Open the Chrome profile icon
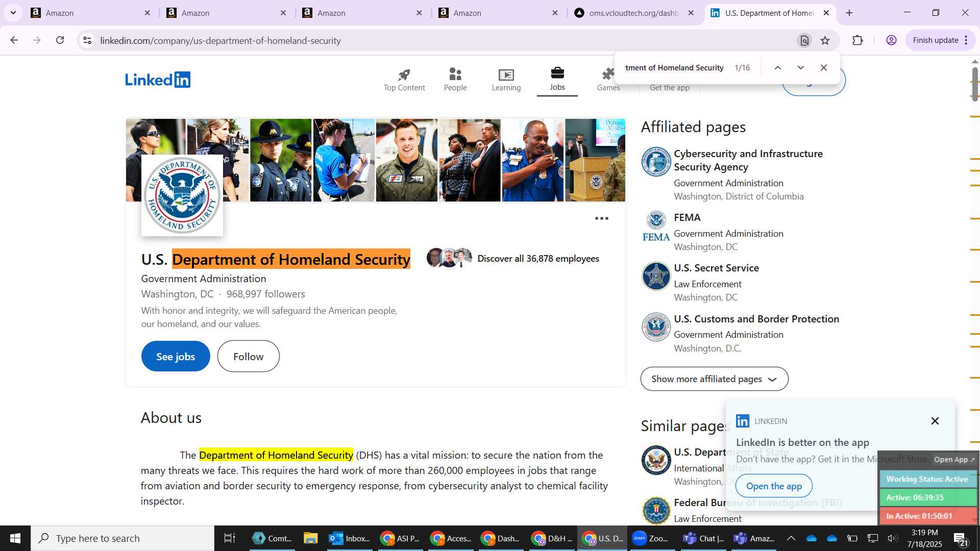980x551 pixels. coord(891,40)
